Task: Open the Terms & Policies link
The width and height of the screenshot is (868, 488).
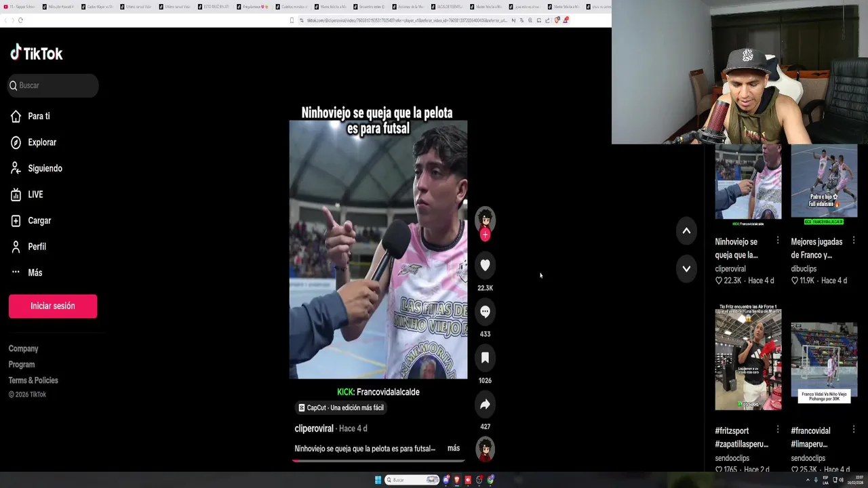Action: [33, 380]
